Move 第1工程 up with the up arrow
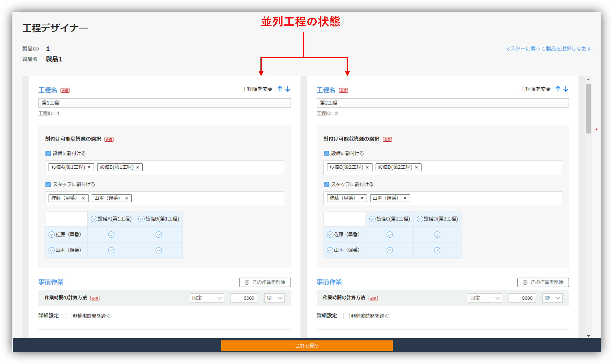The height and width of the screenshot is (364, 613). [x=280, y=89]
